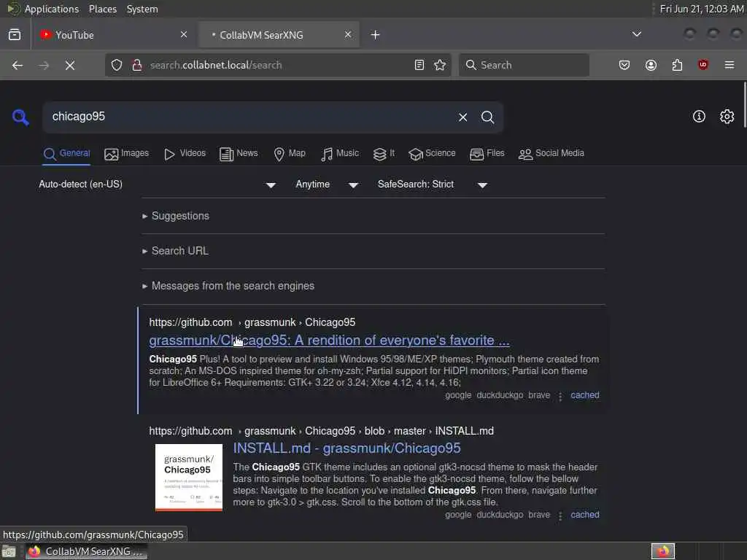The height and width of the screenshot is (560, 747).
Task: Open a new browser tab
Action: 376,35
